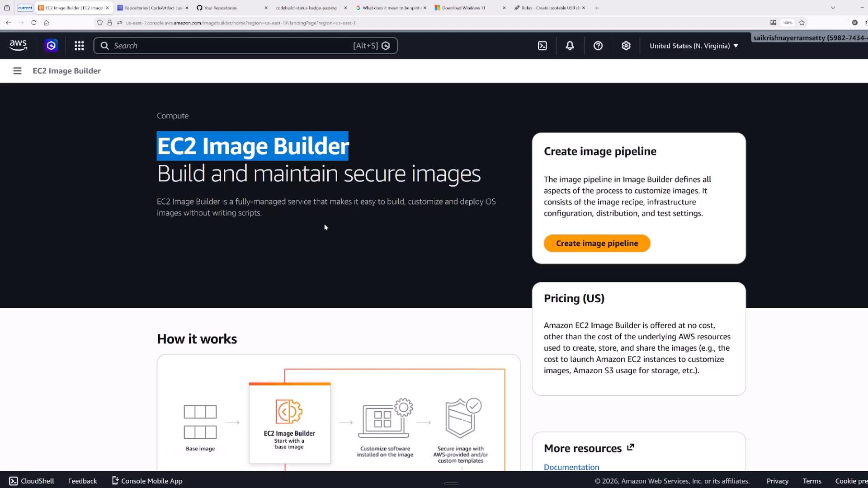Click the Secure image shield diagram icon
Screen dimensions: 868x488
coord(463,418)
